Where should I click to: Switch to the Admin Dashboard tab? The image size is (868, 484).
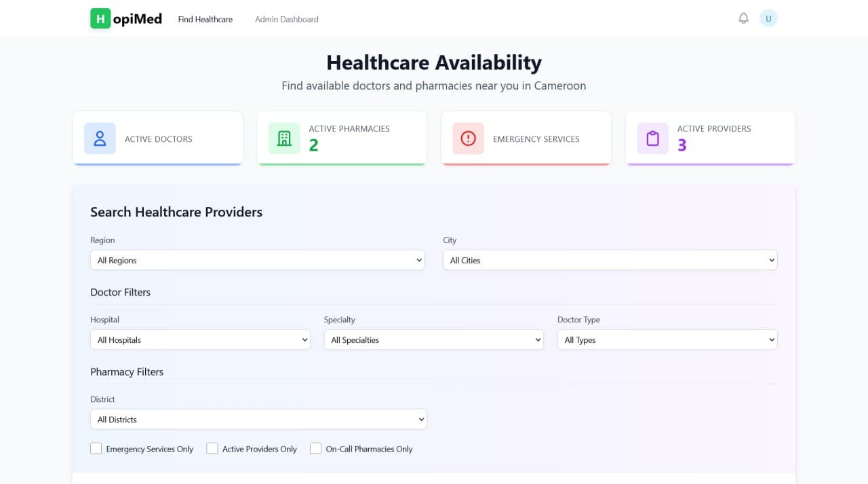(x=286, y=19)
